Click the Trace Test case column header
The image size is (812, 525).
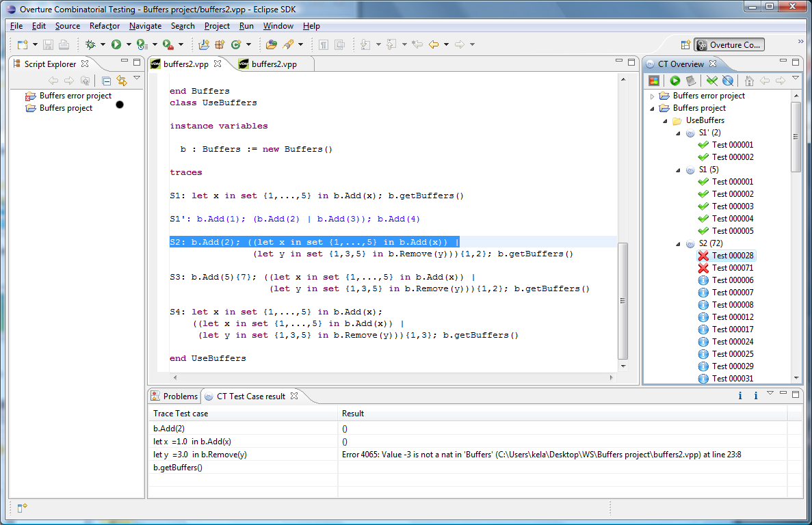pyautogui.click(x=244, y=414)
